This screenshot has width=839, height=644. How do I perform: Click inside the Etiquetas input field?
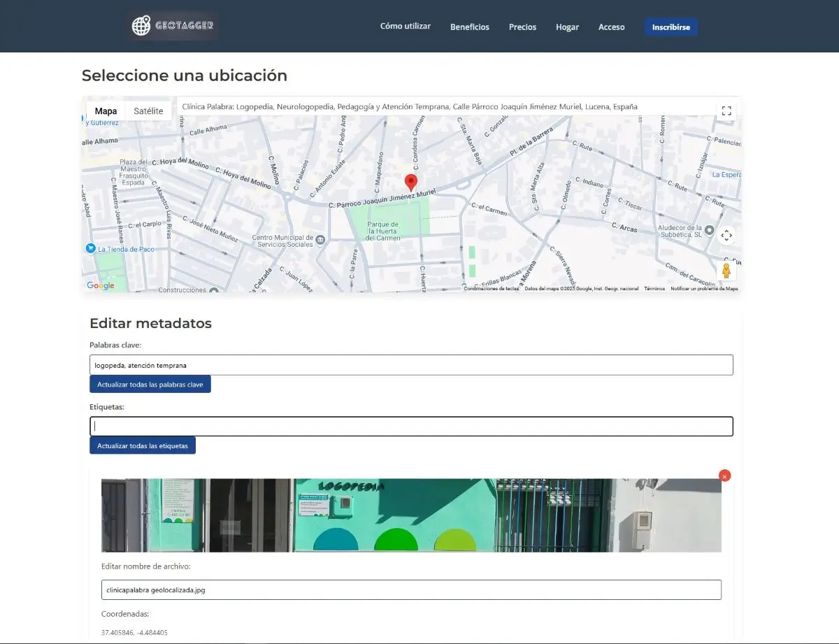point(411,426)
